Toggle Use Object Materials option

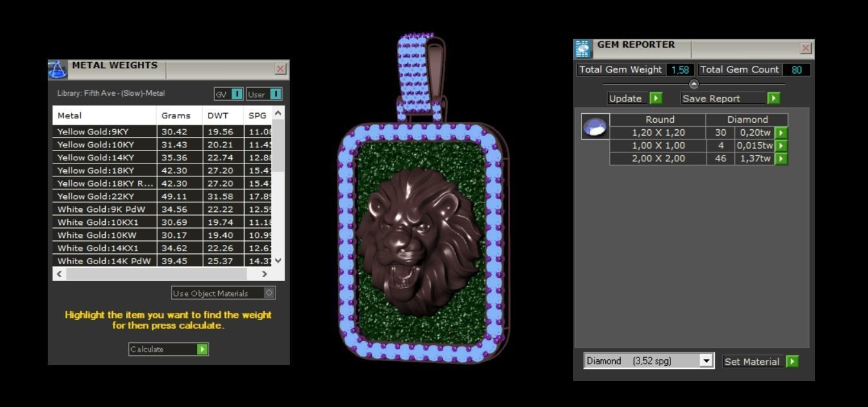[223, 293]
